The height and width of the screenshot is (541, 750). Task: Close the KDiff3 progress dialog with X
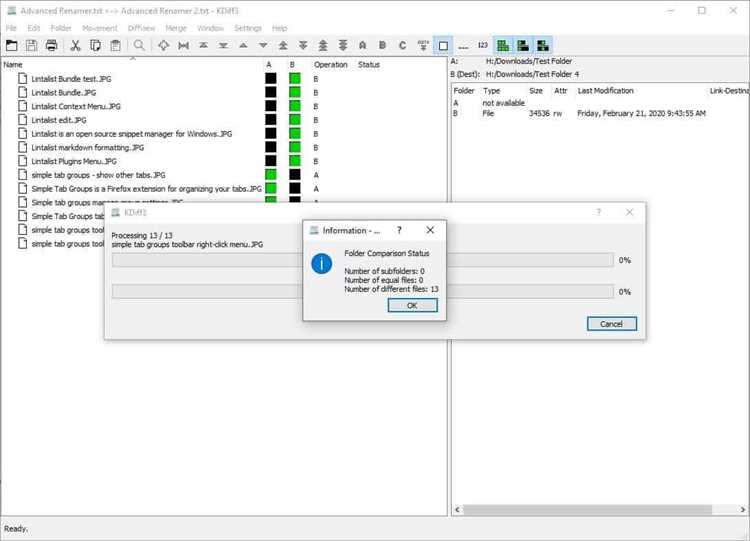[x=629, y=212]
